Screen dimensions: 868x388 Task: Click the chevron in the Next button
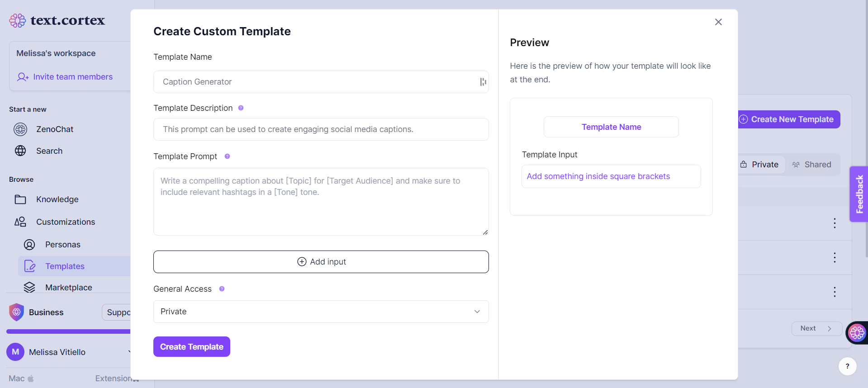click(x=830, y=329)
